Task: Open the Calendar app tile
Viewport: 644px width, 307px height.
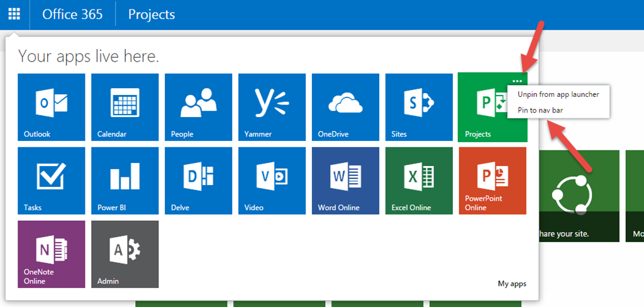Action: coord(125,108)
